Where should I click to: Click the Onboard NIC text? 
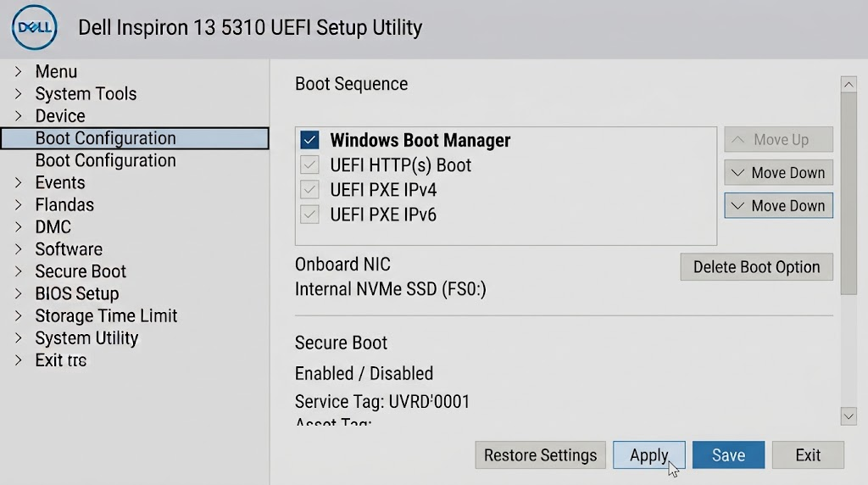point(342,264)
